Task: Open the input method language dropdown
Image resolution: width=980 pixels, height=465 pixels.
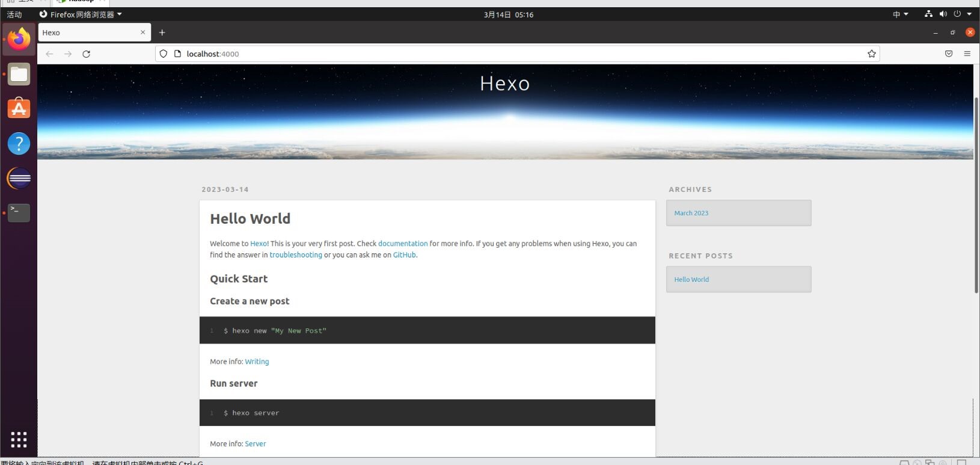Action: (x=900, y=14)
